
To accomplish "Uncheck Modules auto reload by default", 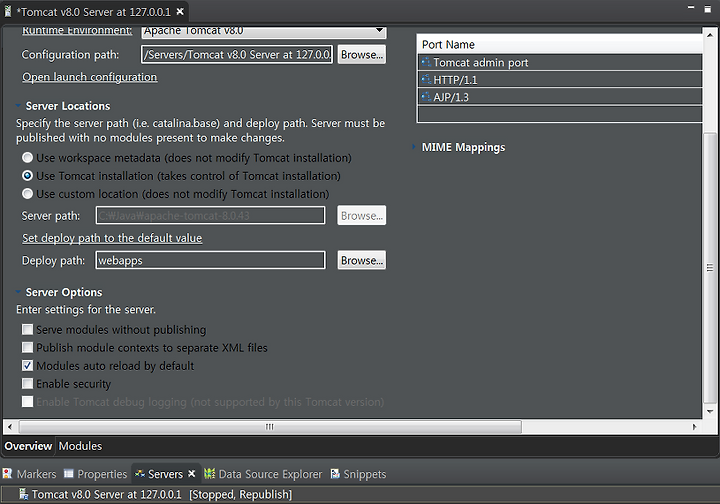I will click(28, 365).
